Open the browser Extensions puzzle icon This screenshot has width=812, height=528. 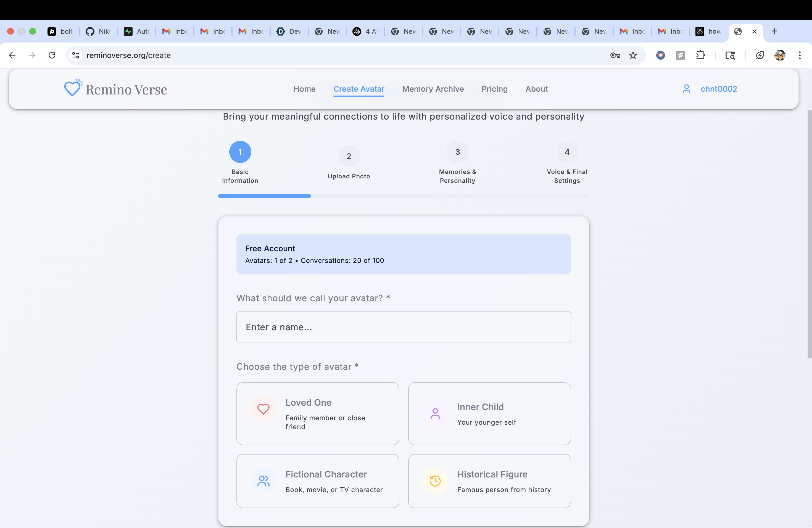pos(700,55)
